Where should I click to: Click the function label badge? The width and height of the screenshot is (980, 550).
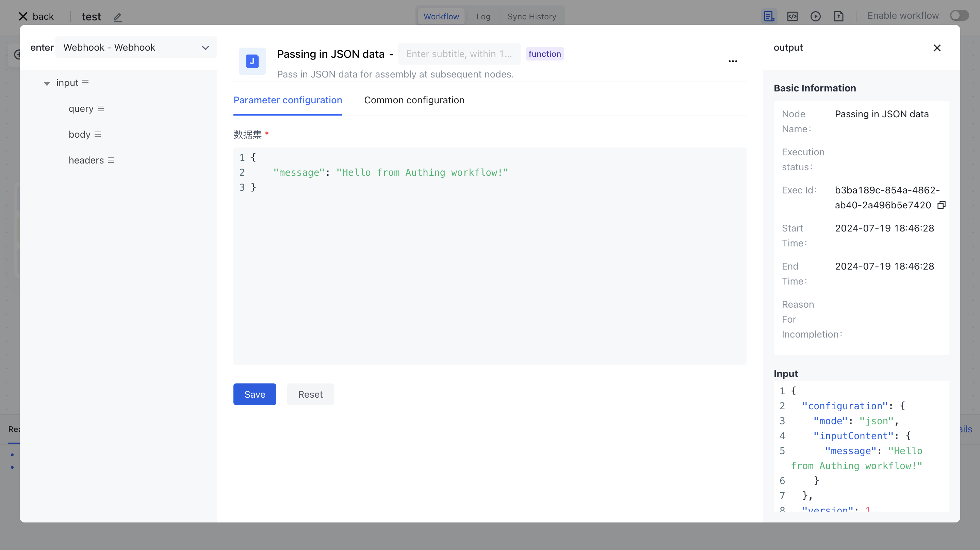tap(544, 54)
